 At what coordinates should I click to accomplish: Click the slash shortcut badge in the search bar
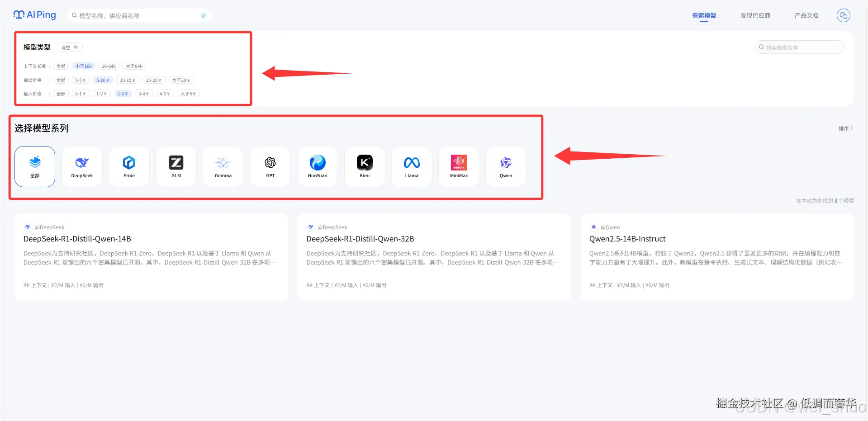pos(204,15)
